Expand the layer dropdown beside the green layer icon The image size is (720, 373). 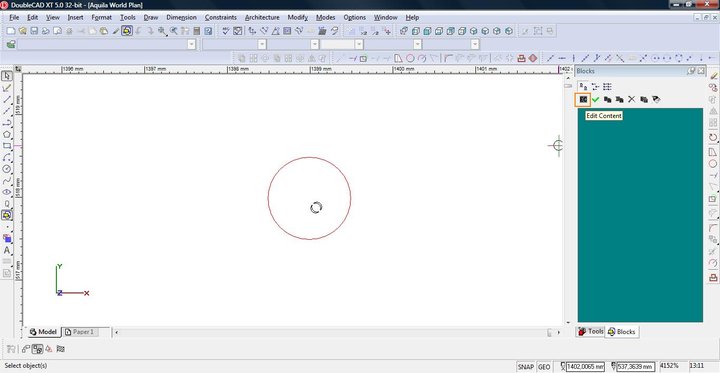tap(191, 45)
